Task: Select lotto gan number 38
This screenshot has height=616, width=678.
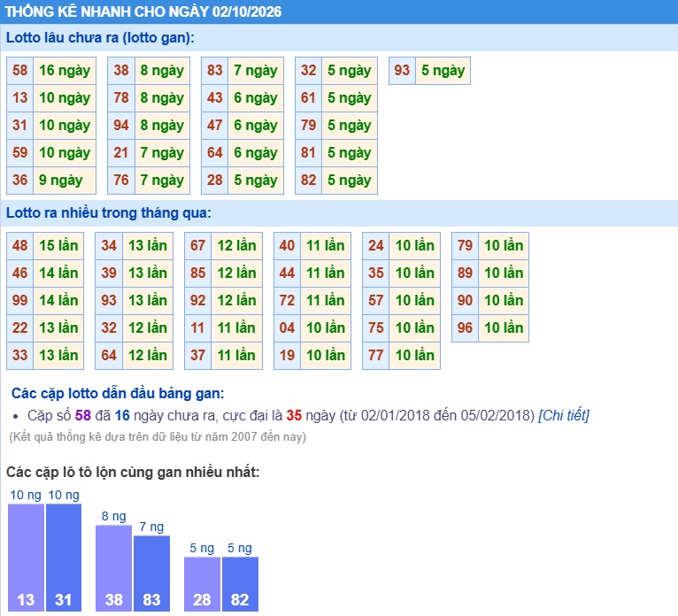Action: (x=121, y=71)
